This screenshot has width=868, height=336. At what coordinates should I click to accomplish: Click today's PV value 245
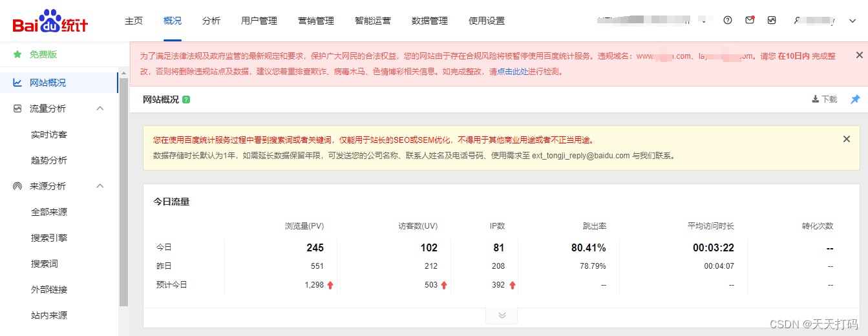click(x=315, y=247)
